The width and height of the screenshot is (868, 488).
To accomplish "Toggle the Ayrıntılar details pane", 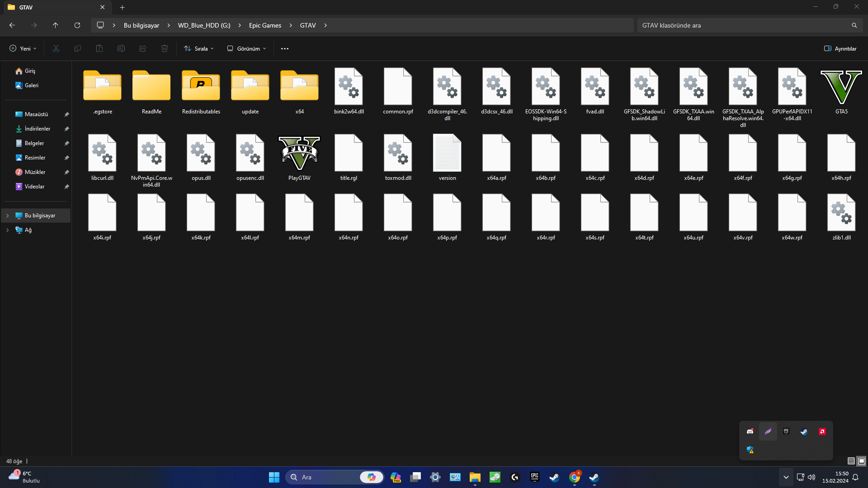I will click(840, 48).
